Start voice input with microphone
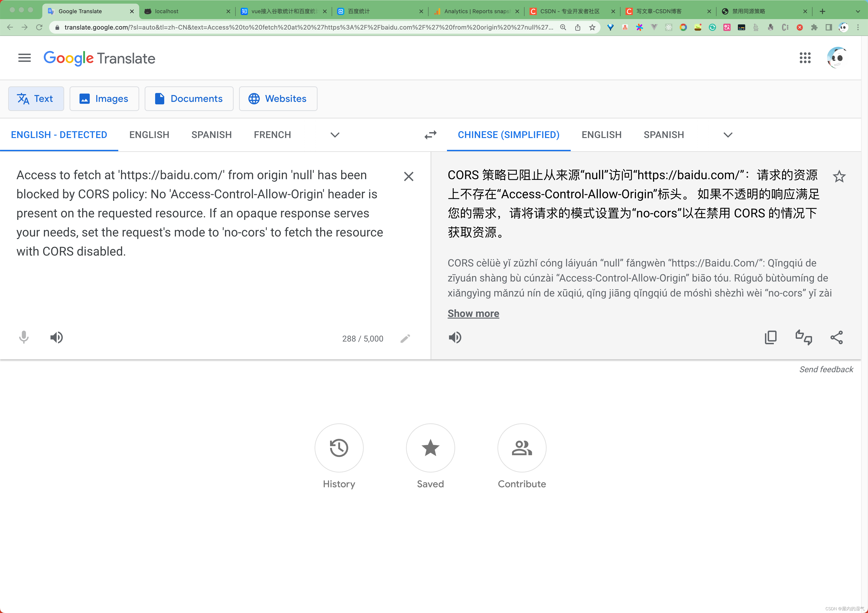The width and height of the screenshot is (868, 613). point(24,337)
